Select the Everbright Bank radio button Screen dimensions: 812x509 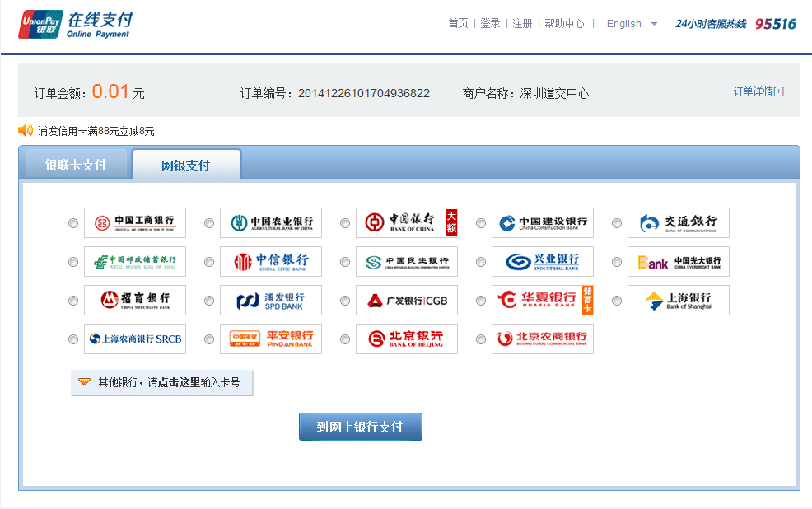617,262
